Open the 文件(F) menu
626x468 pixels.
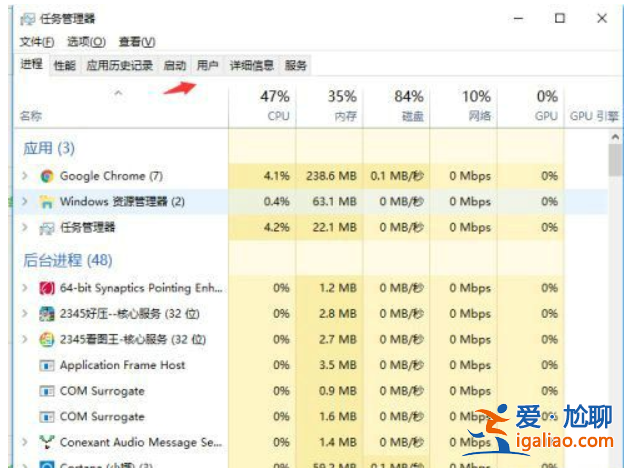[37, 42]
